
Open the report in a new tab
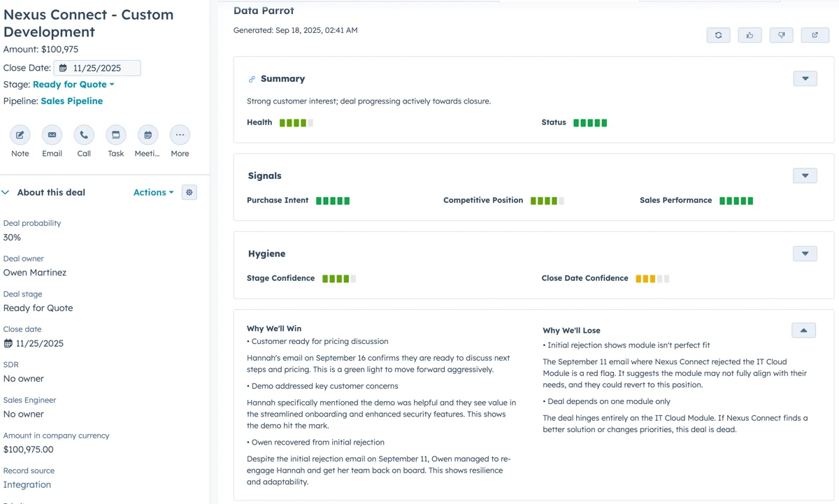(x=815, y=34)
